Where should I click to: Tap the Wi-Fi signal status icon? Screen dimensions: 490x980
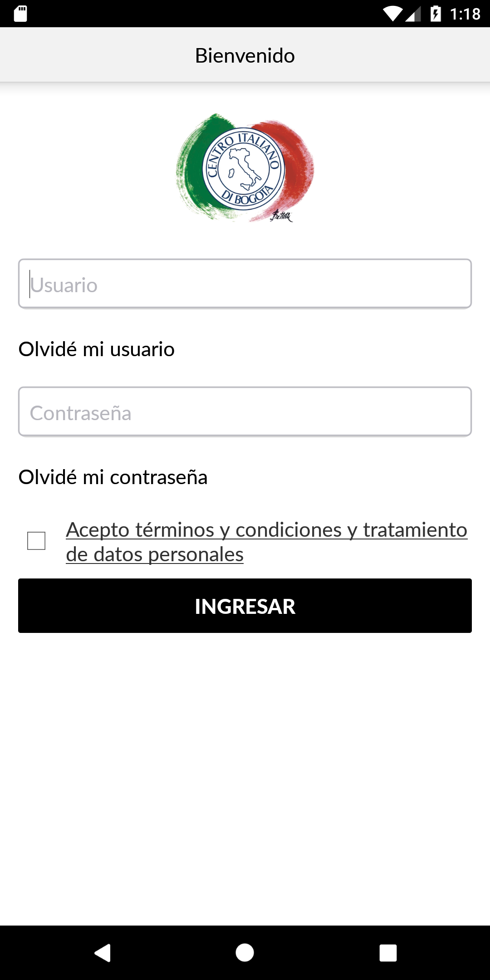(392, 14)
